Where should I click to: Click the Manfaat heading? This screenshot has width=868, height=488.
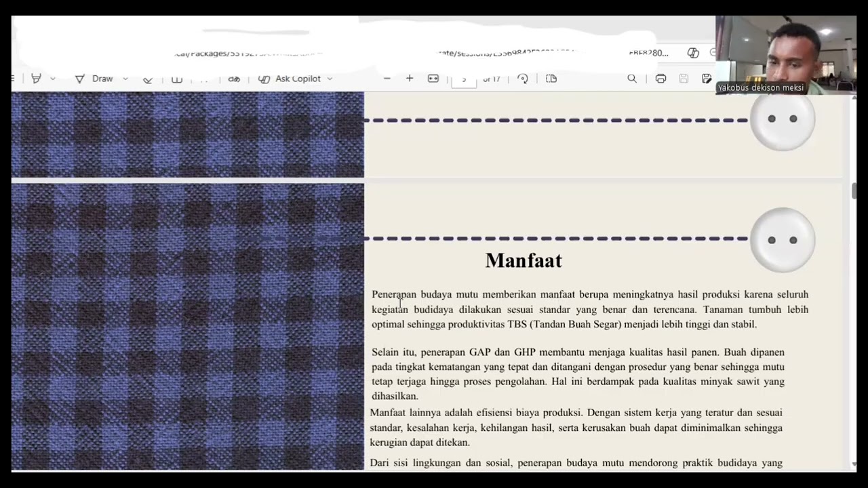(x=524, y=261)
